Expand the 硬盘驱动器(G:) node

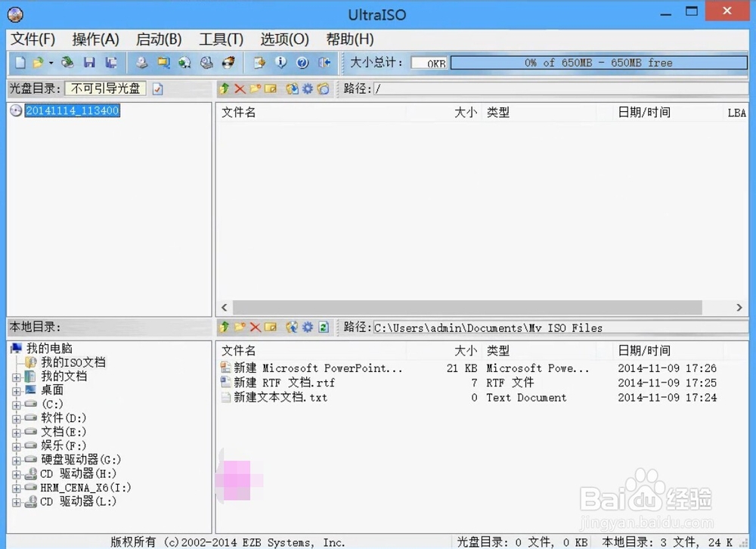tap(17, 461)
